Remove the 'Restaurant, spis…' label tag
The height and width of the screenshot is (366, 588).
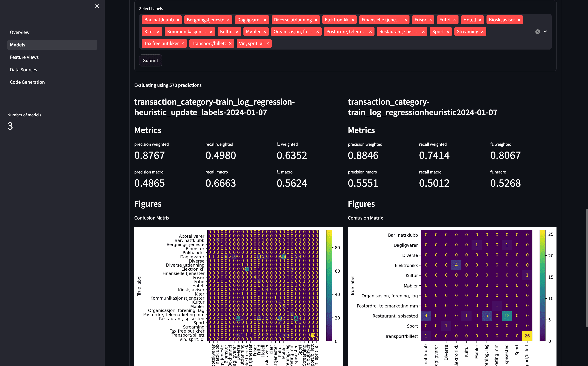[423, 32]
